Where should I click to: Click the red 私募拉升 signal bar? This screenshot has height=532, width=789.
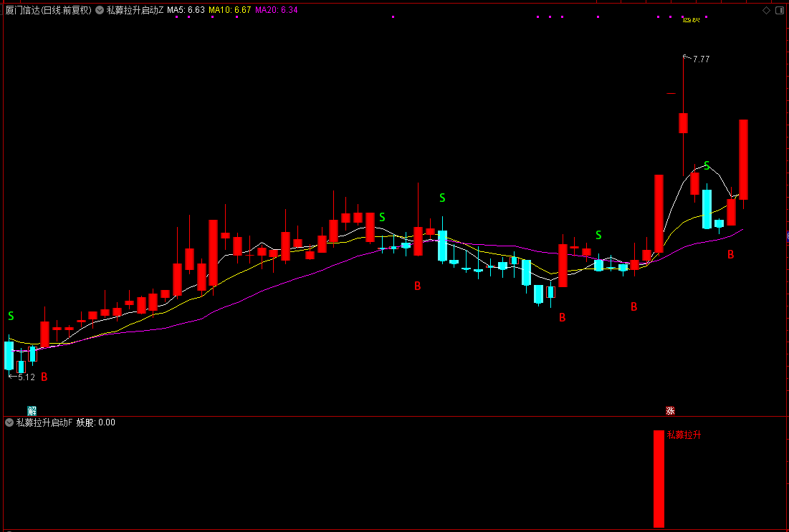tap(659, 478)
